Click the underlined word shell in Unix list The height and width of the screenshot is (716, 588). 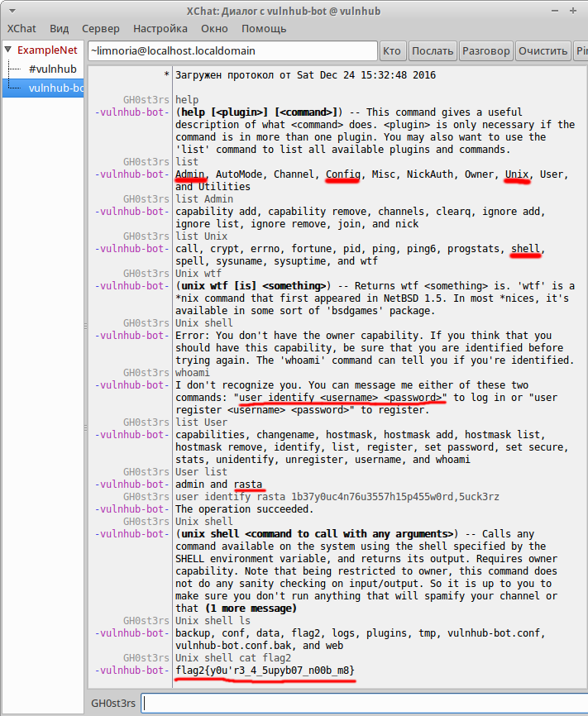coord(525,248)
